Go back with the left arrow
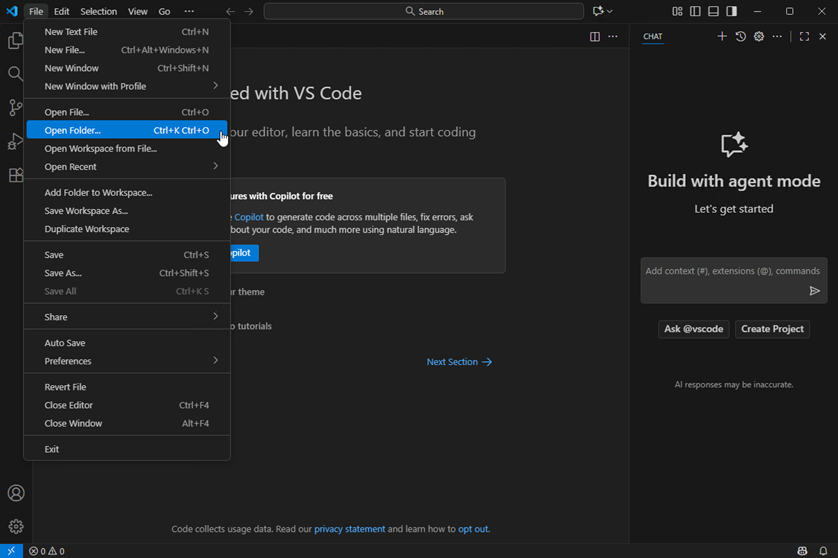The height and width of the screenshot is (558, 838). pos(230,11)
